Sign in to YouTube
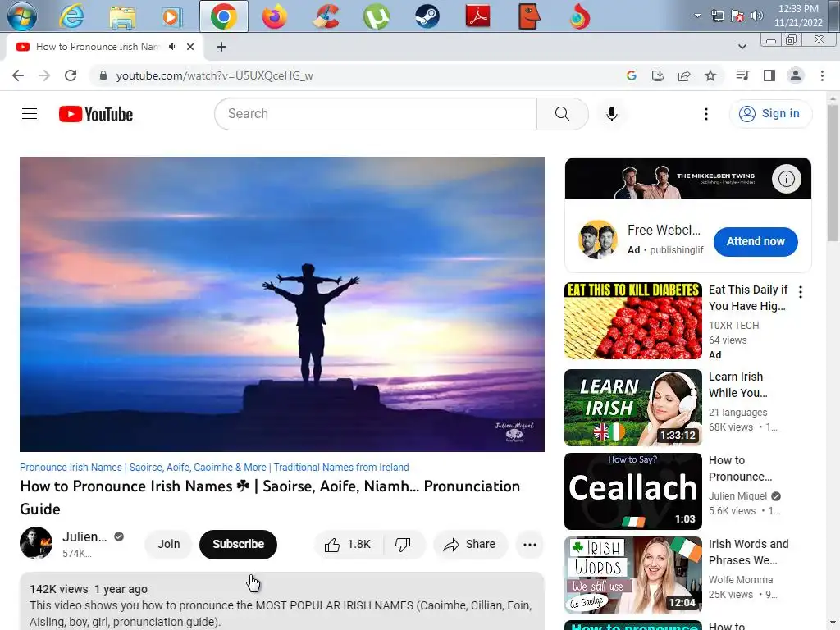The image size is (840, 630). pyautogui.click(x=770, y=113)
